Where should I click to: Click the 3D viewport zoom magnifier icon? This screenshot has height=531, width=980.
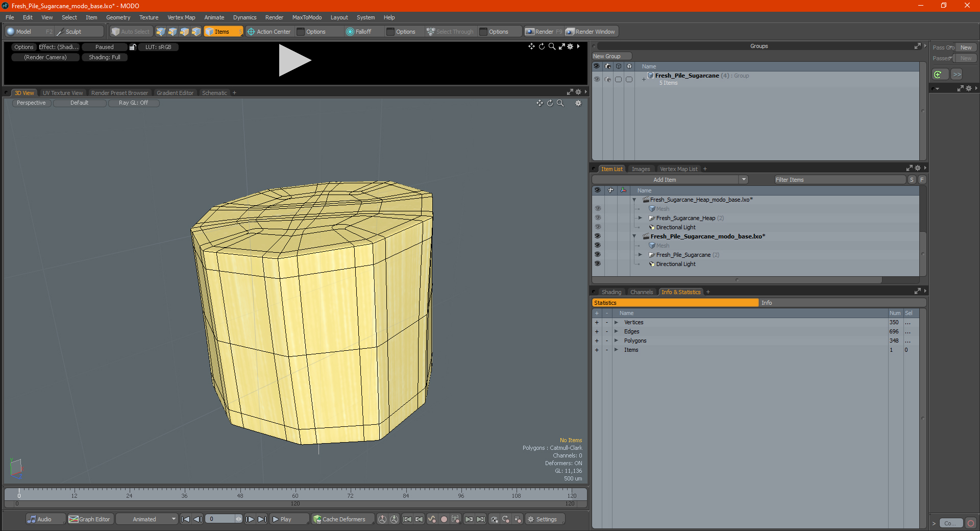560,103
